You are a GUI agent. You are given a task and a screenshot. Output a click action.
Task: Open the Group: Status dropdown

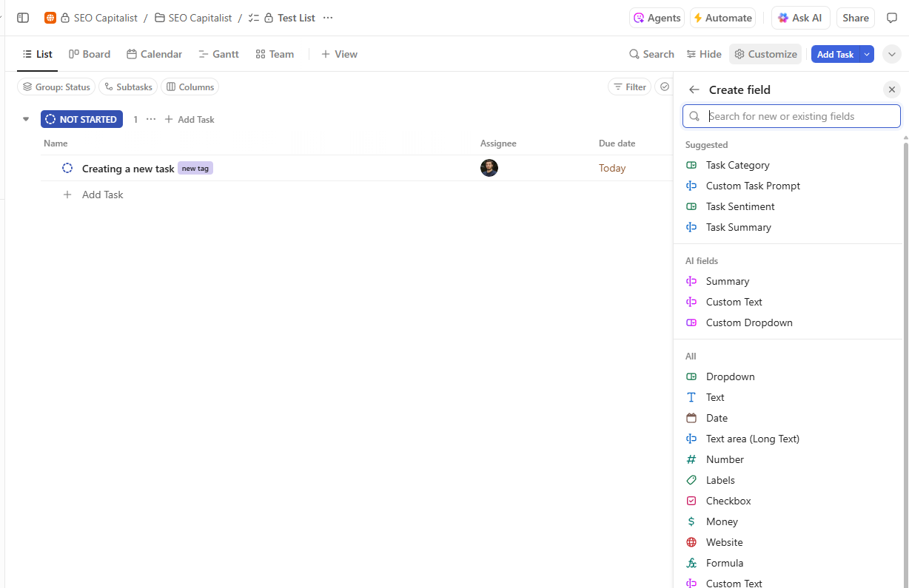[56, 87]
